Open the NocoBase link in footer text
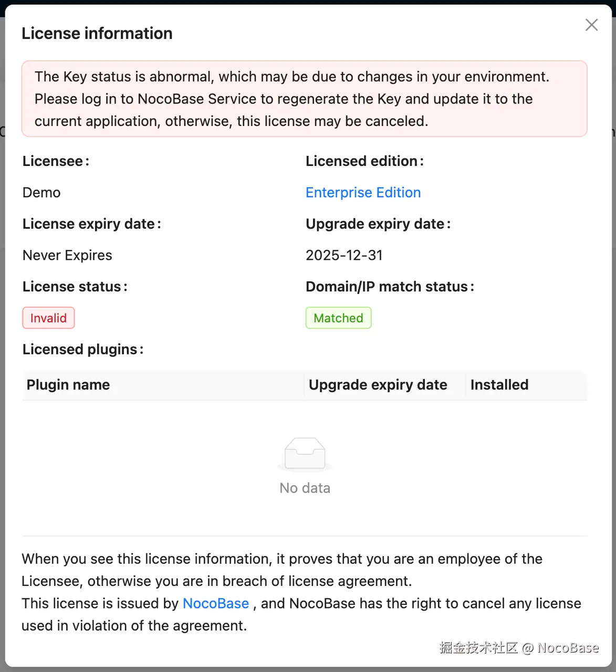The height and width of the screenshot is (672, 616). click(215, 603)
